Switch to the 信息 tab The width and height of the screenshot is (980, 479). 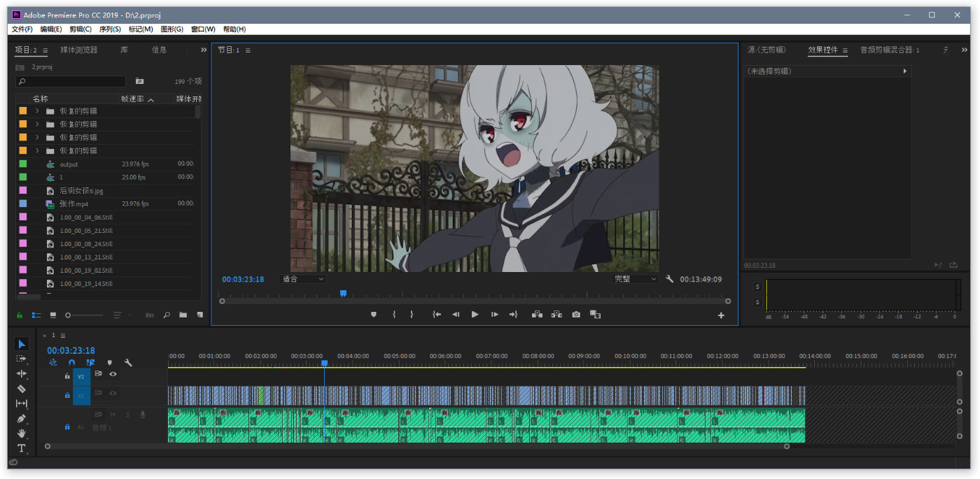point(159,50)
